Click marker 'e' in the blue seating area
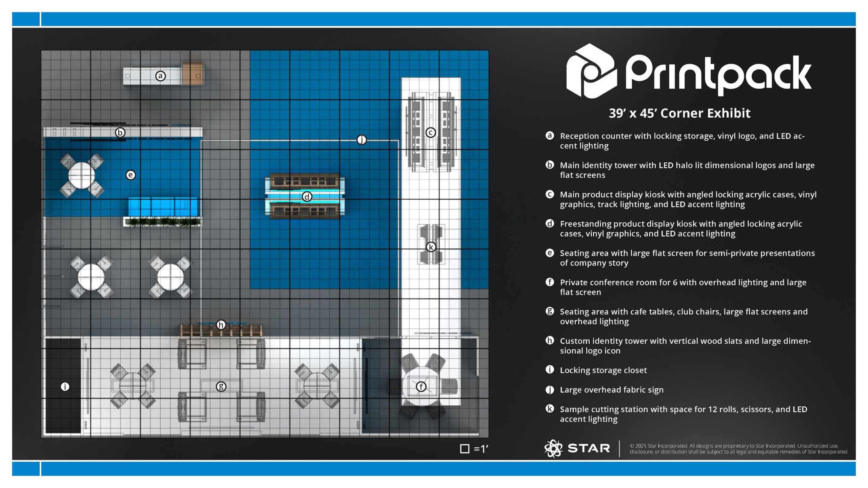 [131, 175]
